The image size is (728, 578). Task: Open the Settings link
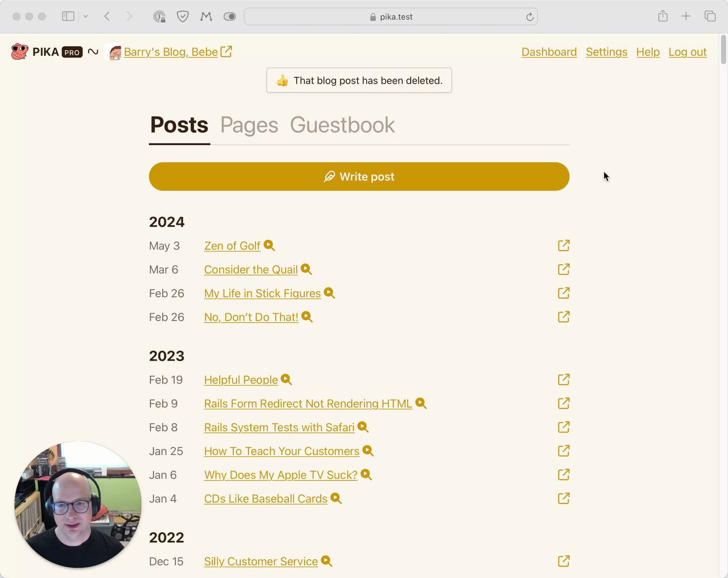click(606, 52)
